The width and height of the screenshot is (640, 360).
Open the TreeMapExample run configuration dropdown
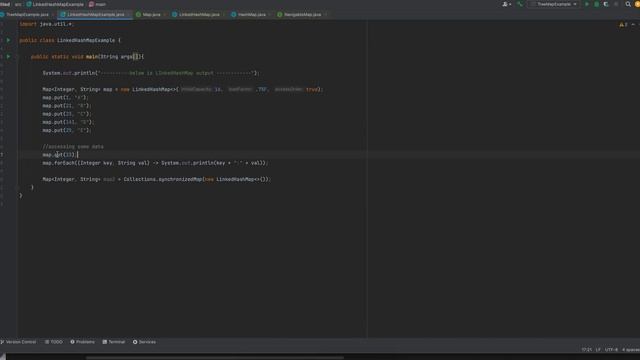554,4
